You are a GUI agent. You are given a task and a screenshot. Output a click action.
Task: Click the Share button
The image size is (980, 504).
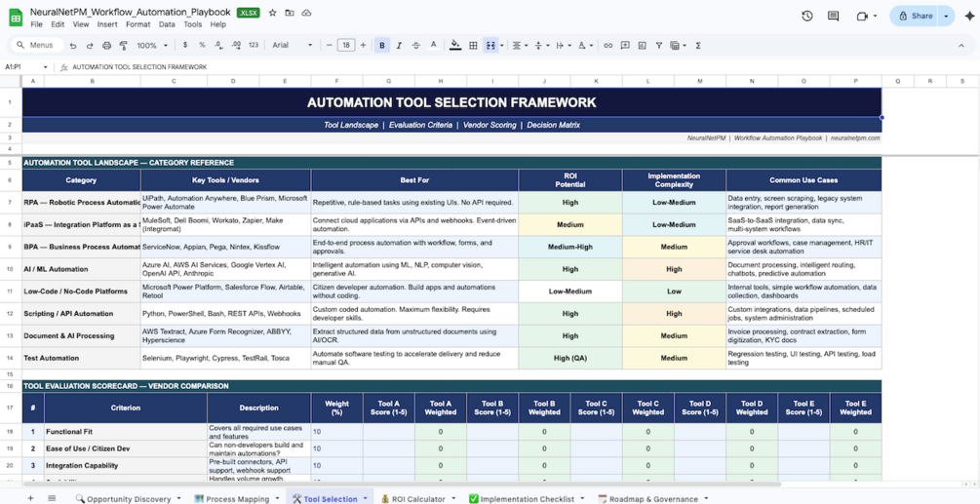click(x=915, y=17)
